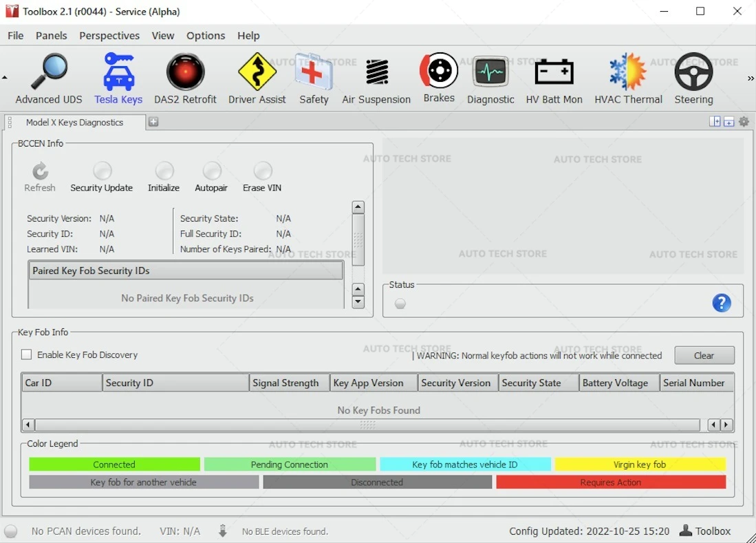Click the window resize grip corner
The width and height of the screenshot is (756, 543).
coord(750,537)
